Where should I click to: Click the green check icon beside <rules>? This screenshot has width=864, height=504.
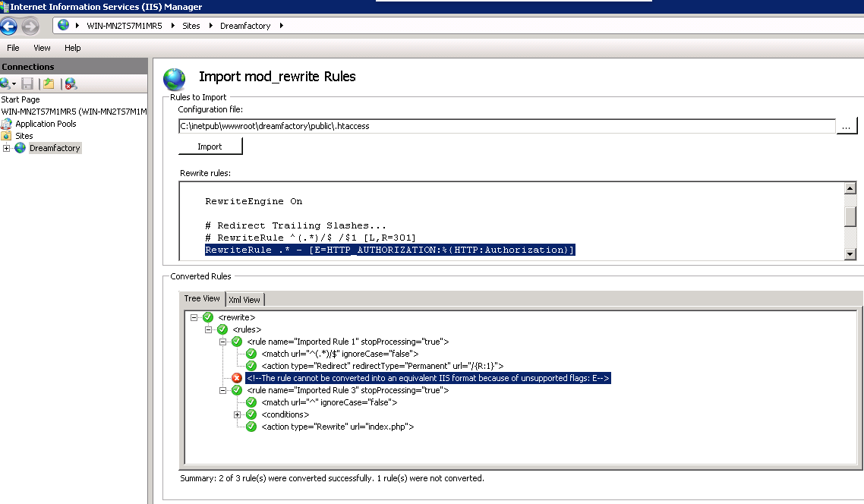tap(222, 329)
